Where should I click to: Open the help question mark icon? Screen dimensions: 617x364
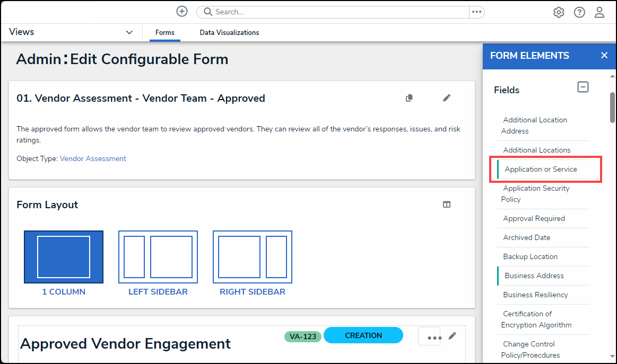tap(579, 12)
